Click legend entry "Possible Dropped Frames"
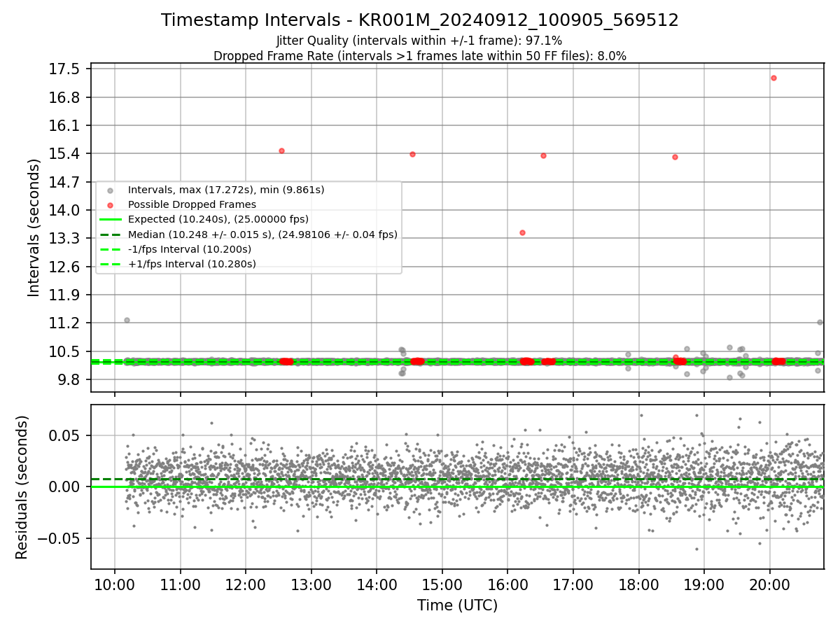This screenshot has height=630, width=840. tap(192, 204)
